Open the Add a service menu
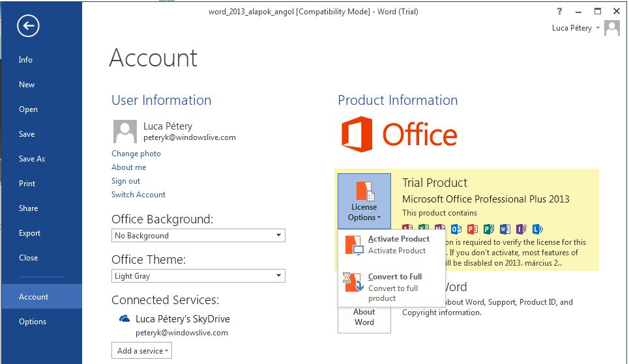629x364 pixels. coord(141,350)
